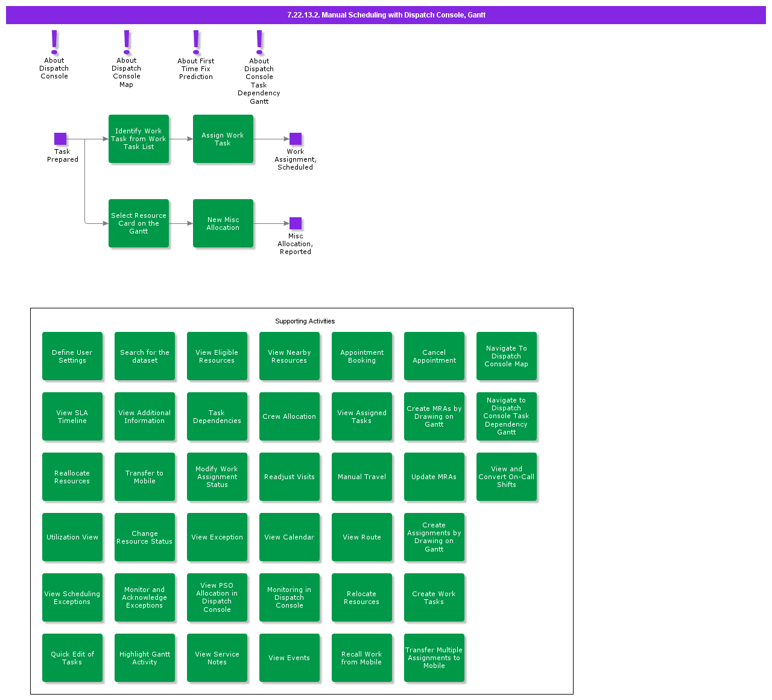
Task: Open About First Time Fix Prediction
Action: click(195, 41)
